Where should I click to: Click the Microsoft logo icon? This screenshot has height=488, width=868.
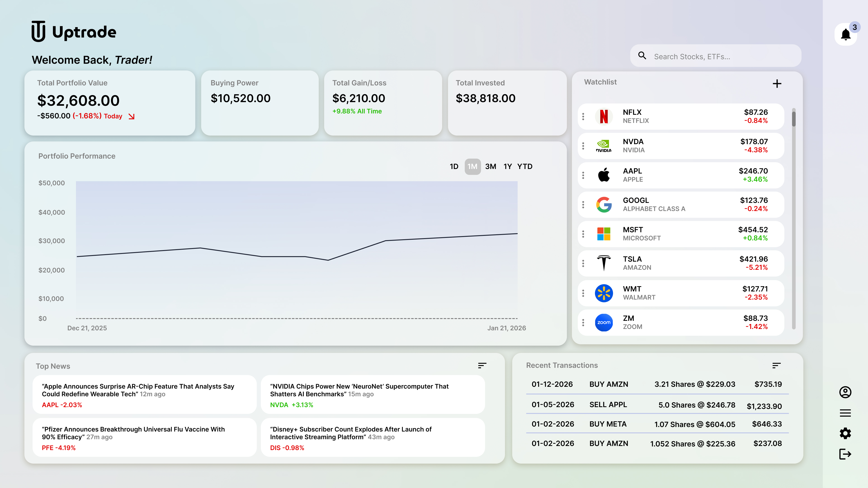pos(604,234)
